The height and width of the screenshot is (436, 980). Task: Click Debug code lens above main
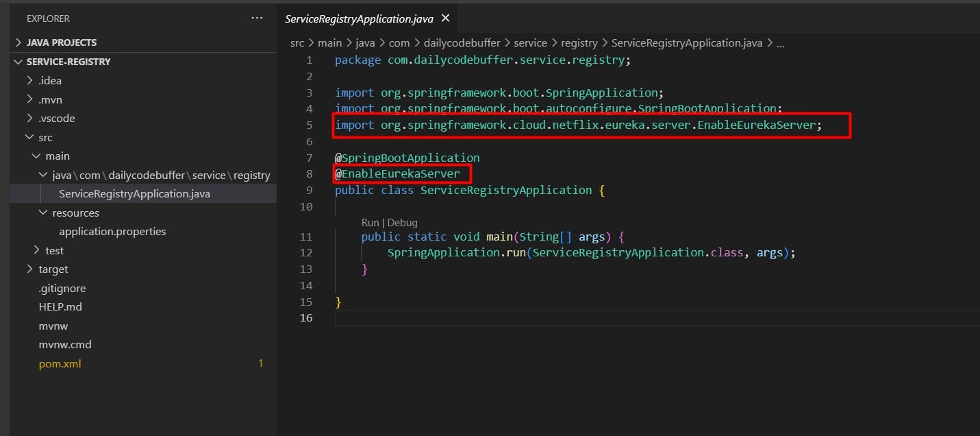point(402,223)
